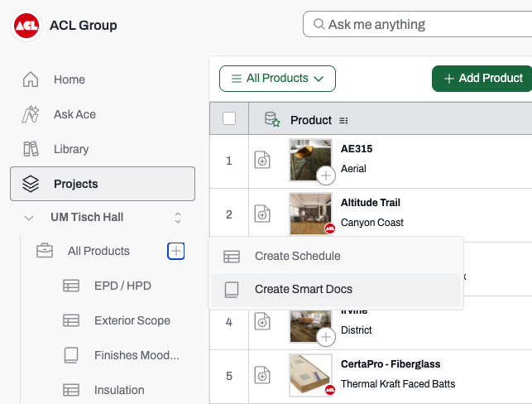This screenshot has width=532, height=404.
Task: Click ACL badge on Altitude Trail thumbnail
Action: [x=330, y=228]
